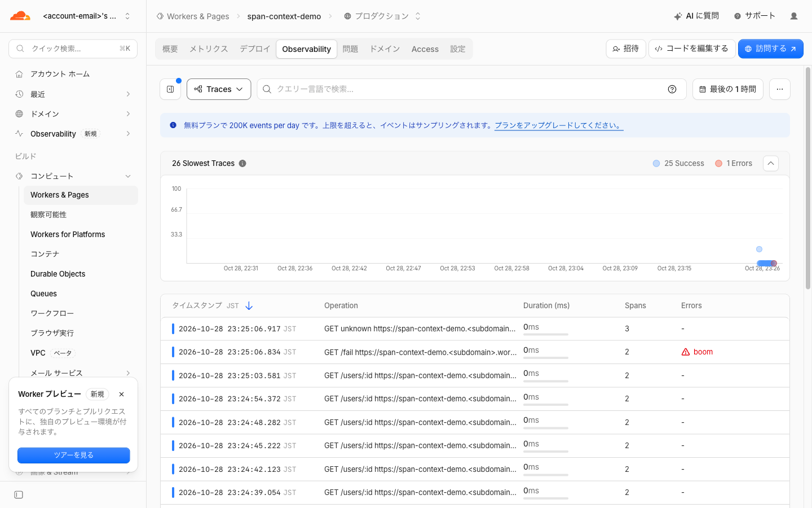This screenshot has width=812, height=508.
Task: Click the Cloudflare logo icon
Action: pyautogui.click(x=20, y=16)
